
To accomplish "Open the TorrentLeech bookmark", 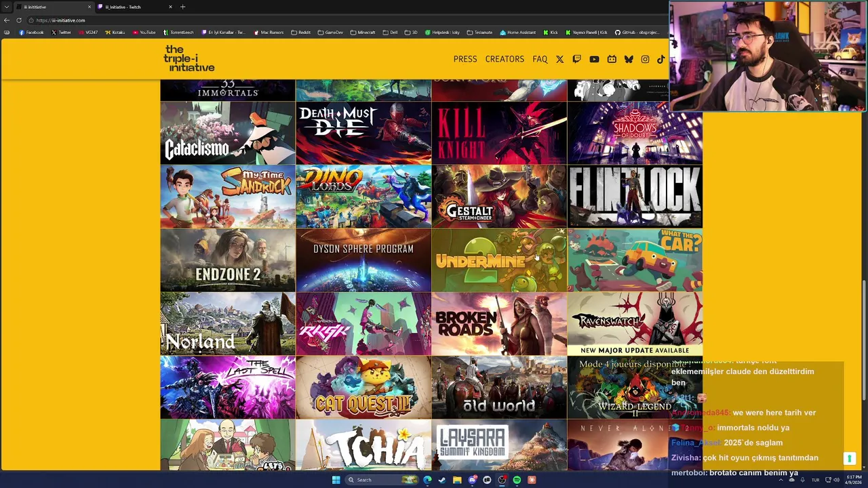I will point(178,33).
